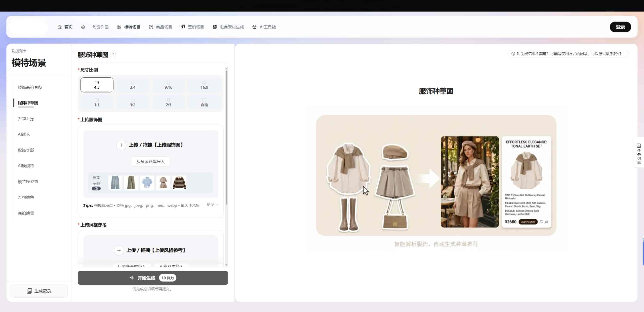Open the 任务列表 side panel
The height and width of the screenshot is (312, 644).
pyautogui.click(x=639, y=152)
